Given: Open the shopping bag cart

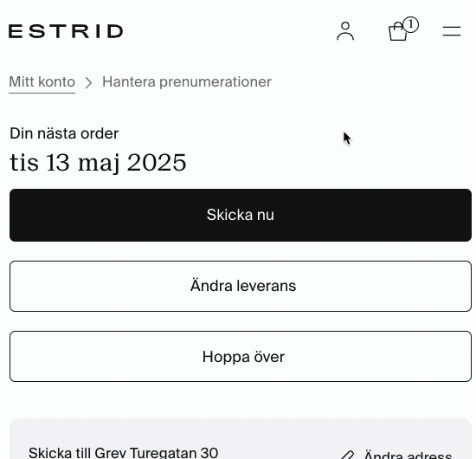Looking at the screenshot, I should [x=397, y=31].
